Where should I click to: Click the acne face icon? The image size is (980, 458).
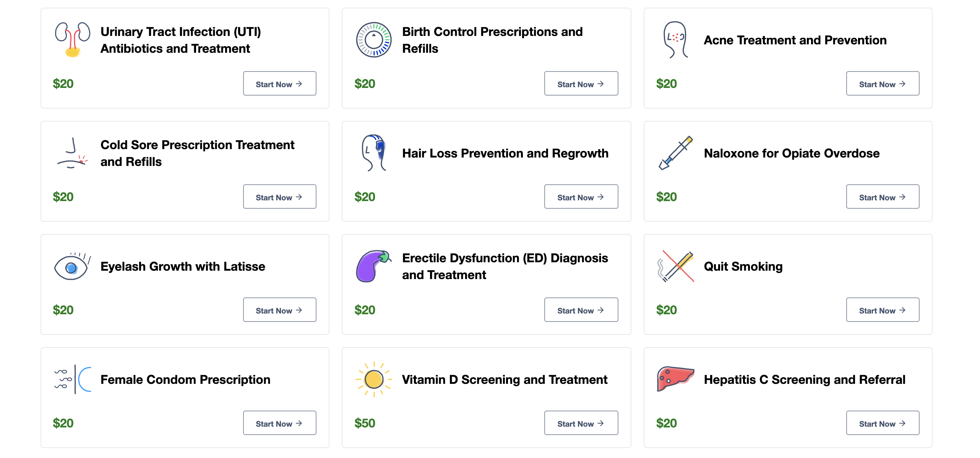(675, 40)
